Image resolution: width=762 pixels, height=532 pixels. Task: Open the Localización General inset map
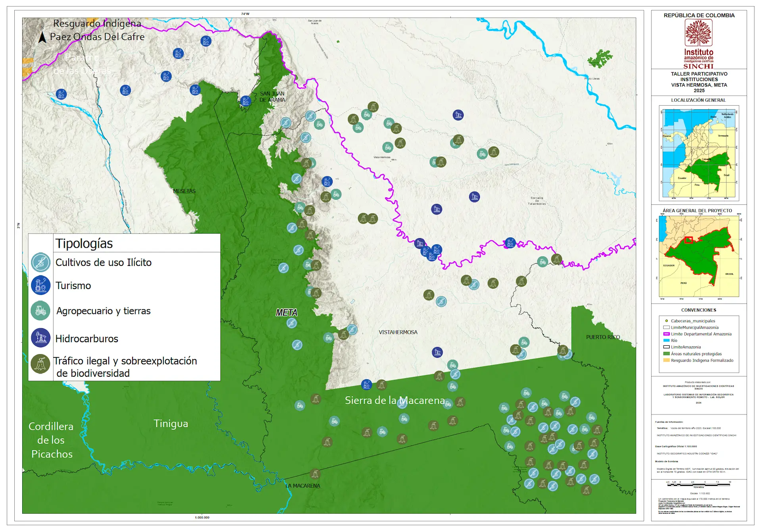(698, 153)
